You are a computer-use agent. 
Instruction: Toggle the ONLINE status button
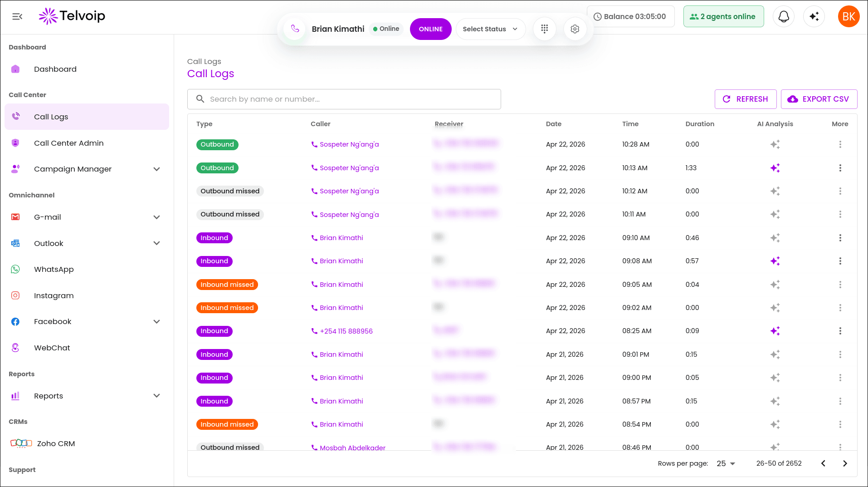(430, 29)
